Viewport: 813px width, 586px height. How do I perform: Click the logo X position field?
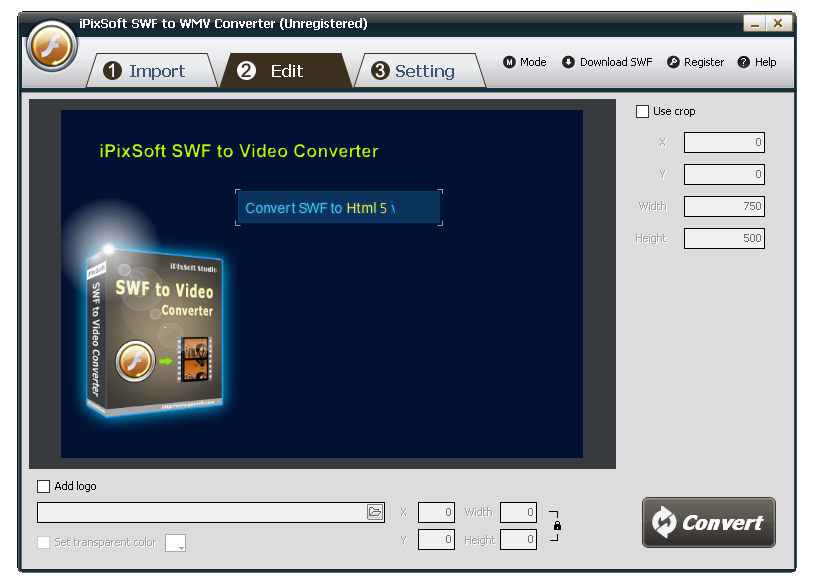(x=436, y=513)
